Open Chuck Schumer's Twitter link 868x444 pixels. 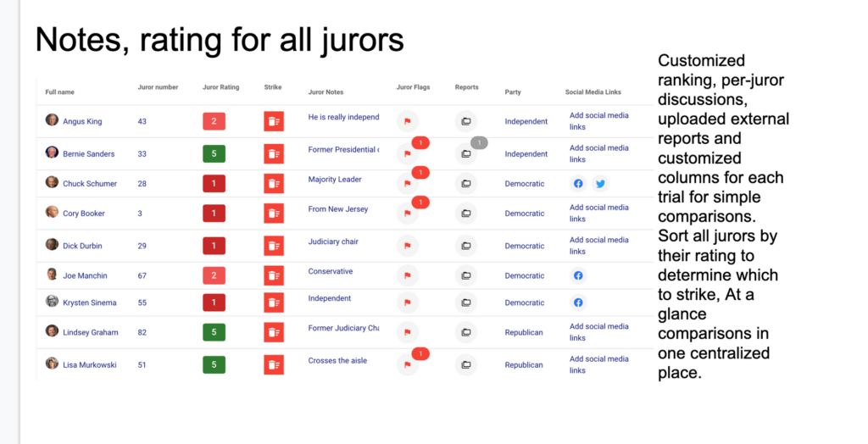tap(601, 184)
